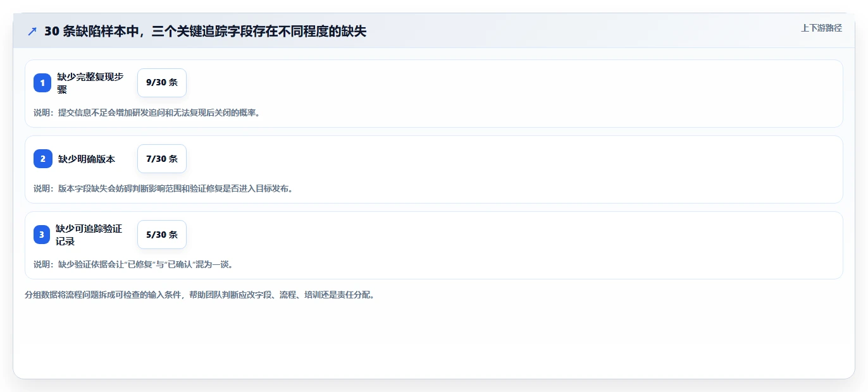The height and width of the screenshot is (392, 868).
Task: Open the 上下游路径 link
Action: [x=821, y=28]
